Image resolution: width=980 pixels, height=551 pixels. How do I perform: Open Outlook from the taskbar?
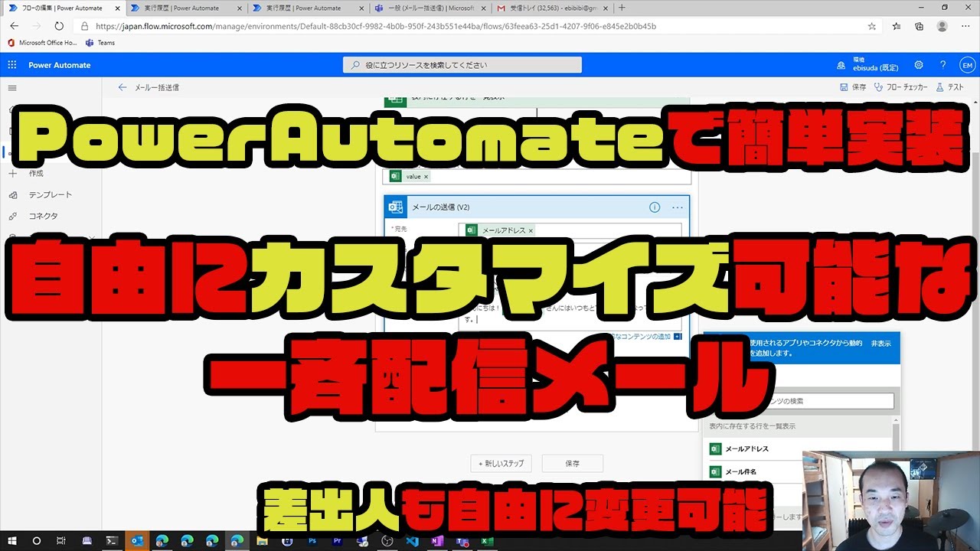(137, 540)
